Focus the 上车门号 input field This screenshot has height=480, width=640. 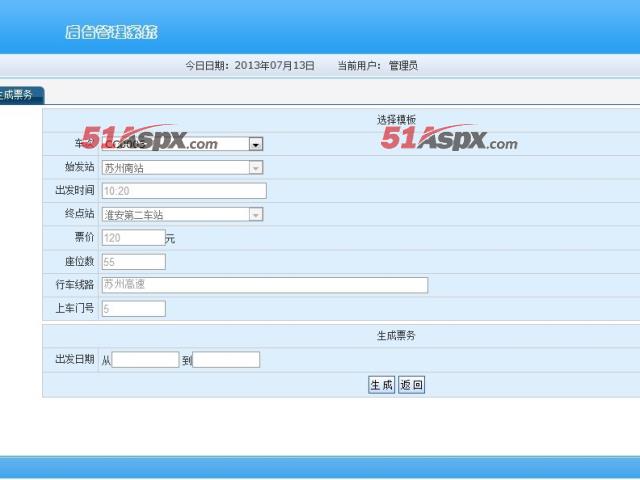(x=133, y=309)
